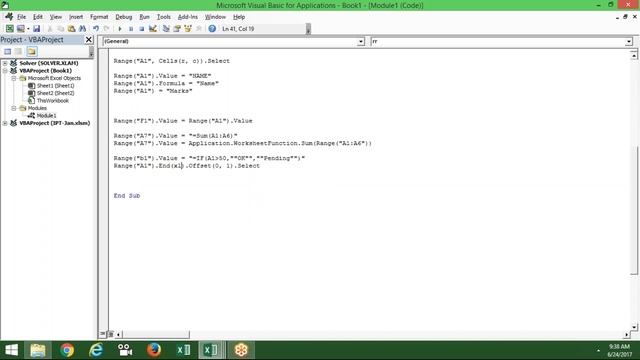Open the Insert object dropdown arrow

(x=28, y=29)
